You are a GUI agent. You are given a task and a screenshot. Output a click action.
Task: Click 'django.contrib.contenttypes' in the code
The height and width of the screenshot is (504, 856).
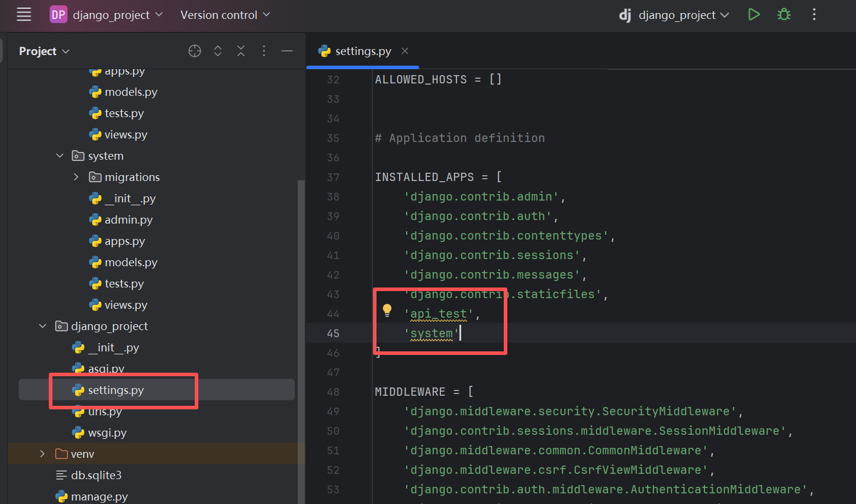tap(506, 235)
